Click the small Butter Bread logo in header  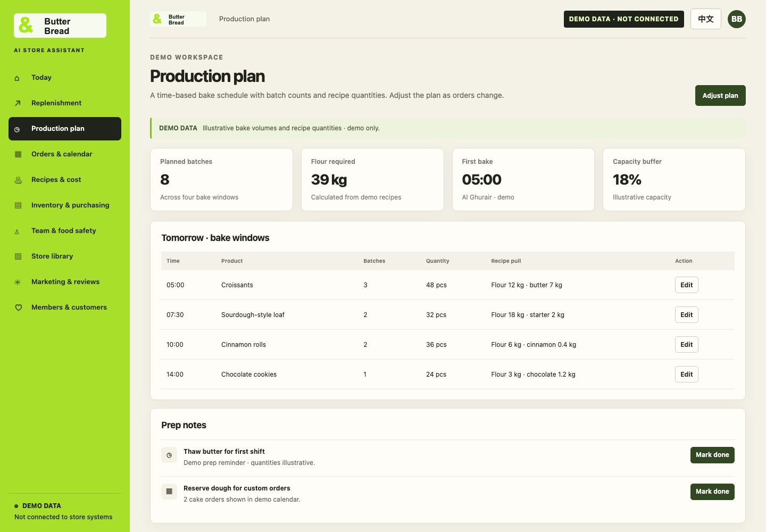click(178, 19)
